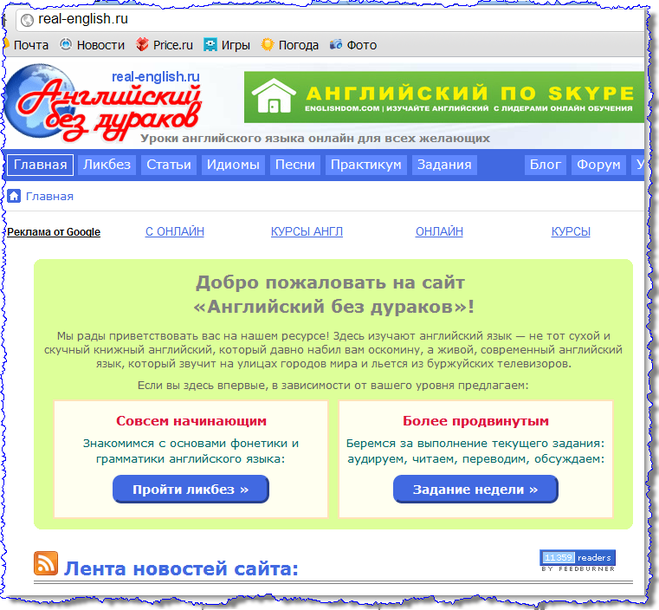659x610 pixels.
Task: Select the Идиомы menu item
Action: click(x=232, y=165)
